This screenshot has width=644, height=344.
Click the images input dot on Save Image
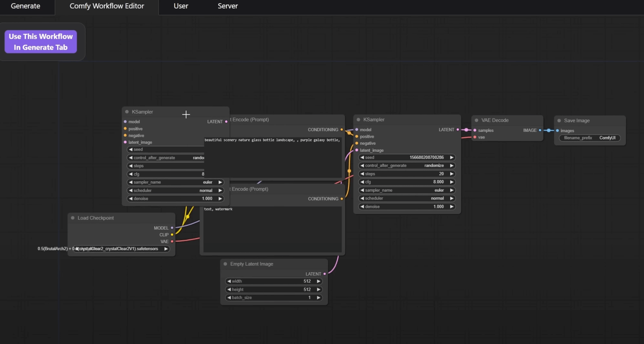click(558, 130)
